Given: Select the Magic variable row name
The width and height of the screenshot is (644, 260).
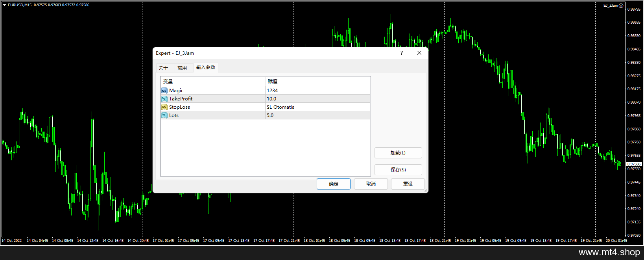Looking at the screenshot, I should [x=176, y=91].
